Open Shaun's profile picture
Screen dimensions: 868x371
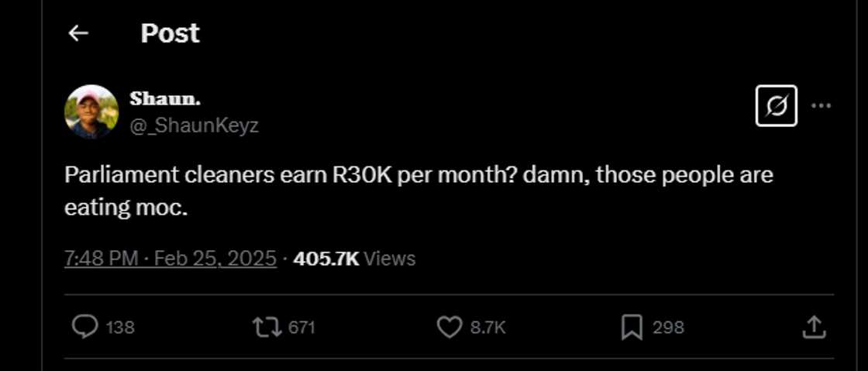click(91, 112)
